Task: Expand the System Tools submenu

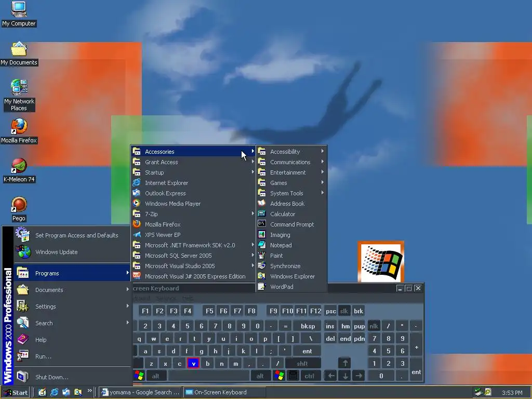Action: click(292, 193)
